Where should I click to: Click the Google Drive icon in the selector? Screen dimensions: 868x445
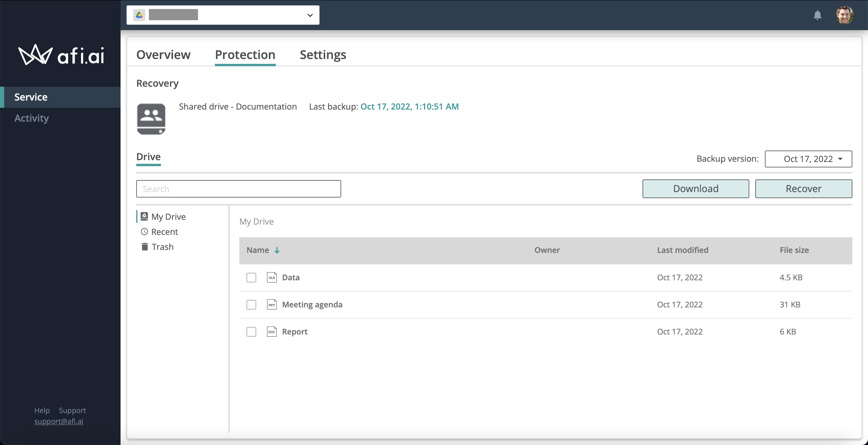[x=139, y=15]
